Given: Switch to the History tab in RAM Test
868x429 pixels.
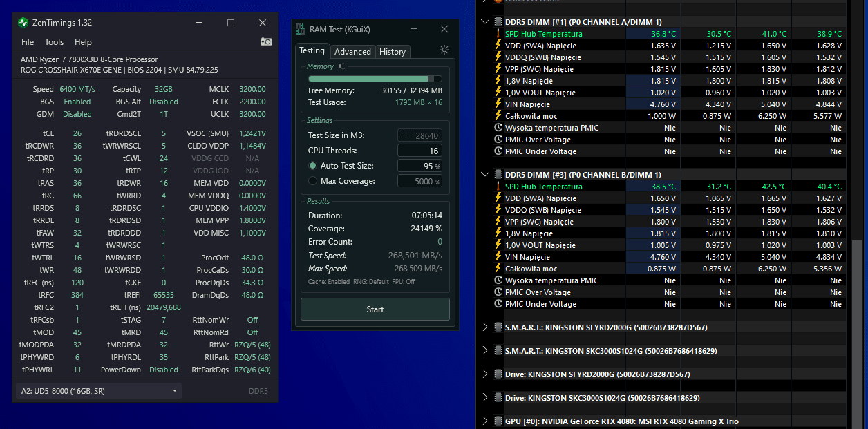Looking at the screenshot, I should (x=393, y=52).
